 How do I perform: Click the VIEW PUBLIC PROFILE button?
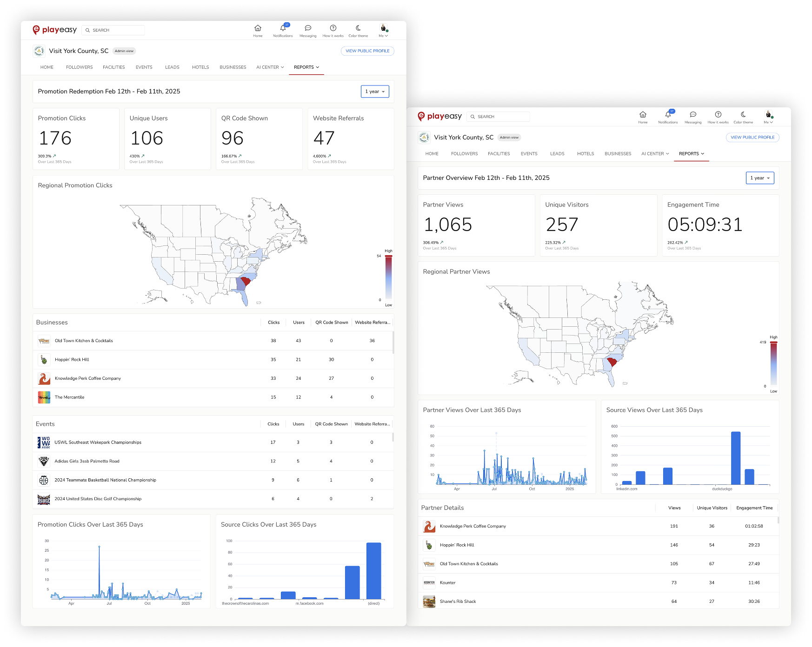pos(752,137)
